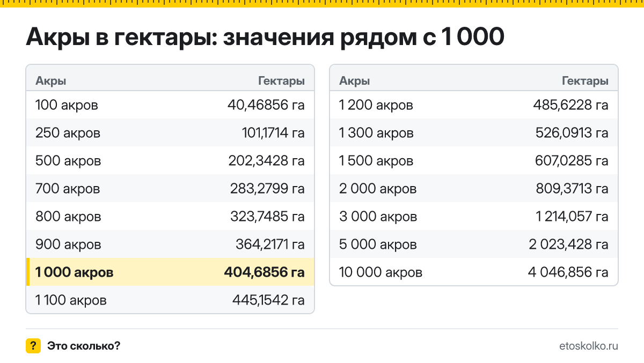Select the value '2 023,428 га'
This screenshot has width=644, height=363.
(569, 245)
